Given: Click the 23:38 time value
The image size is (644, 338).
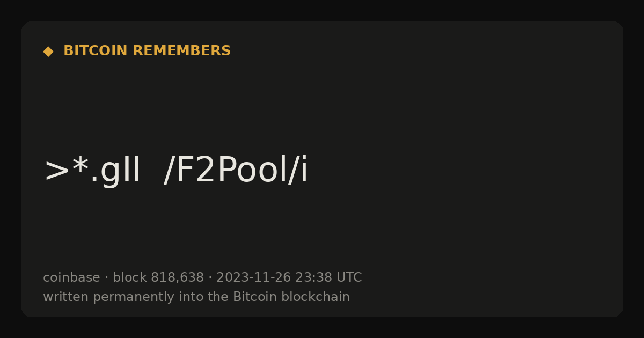Looking at the screenshot, I should point(313,277).
